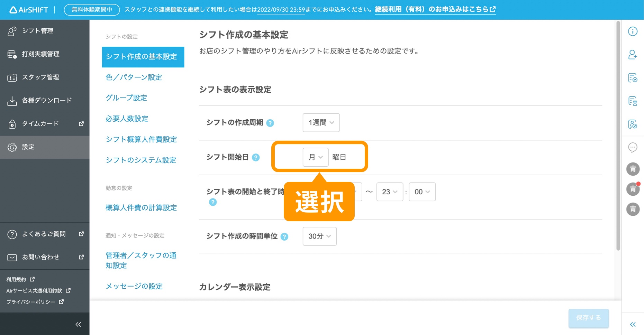Collapse the right panel with double chevron

(x=633, y=324)
